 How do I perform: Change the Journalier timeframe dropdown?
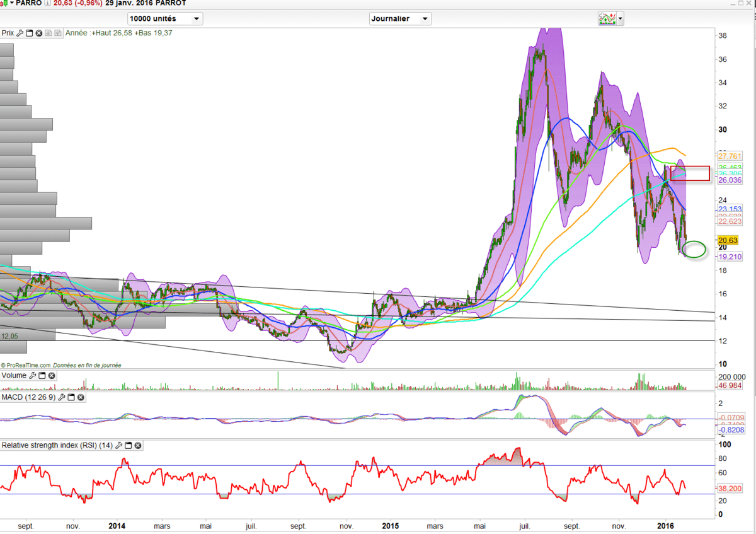pos(400,19)
